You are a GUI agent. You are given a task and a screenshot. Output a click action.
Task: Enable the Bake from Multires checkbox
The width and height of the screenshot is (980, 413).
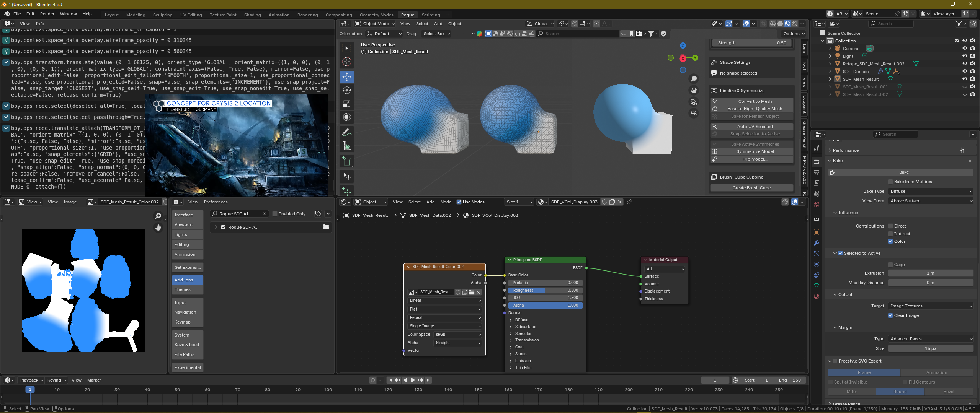pos(890,182)
